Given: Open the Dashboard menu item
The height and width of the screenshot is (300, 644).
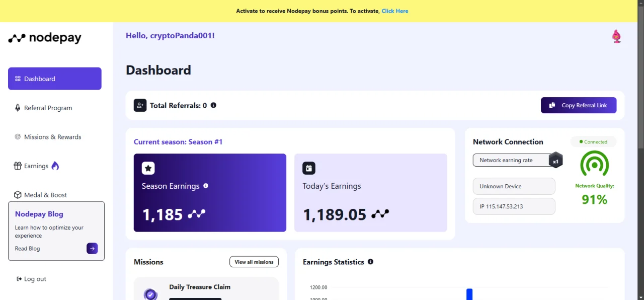Looking at the screenshot, I should point(55,79).
